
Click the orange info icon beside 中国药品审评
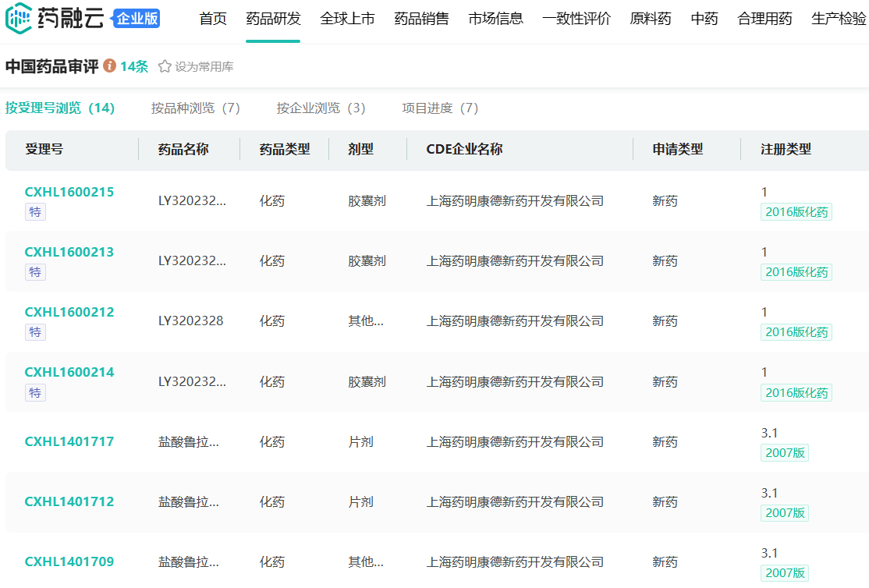pyautogui.click(x=109, y=66)
